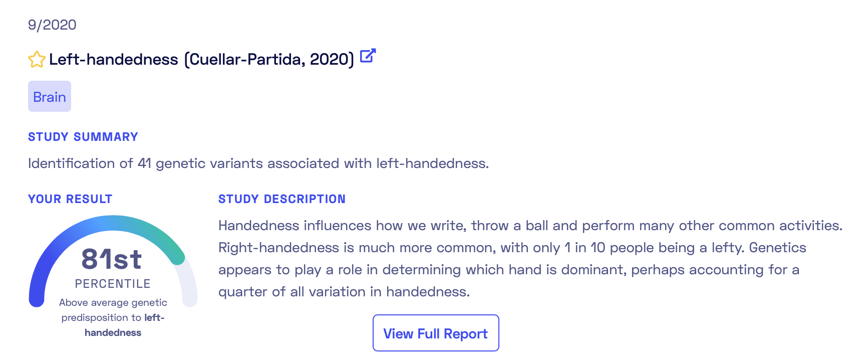Click the bold left-handedness result text
Screen dimensions: 868x363
tap(124, 325)
